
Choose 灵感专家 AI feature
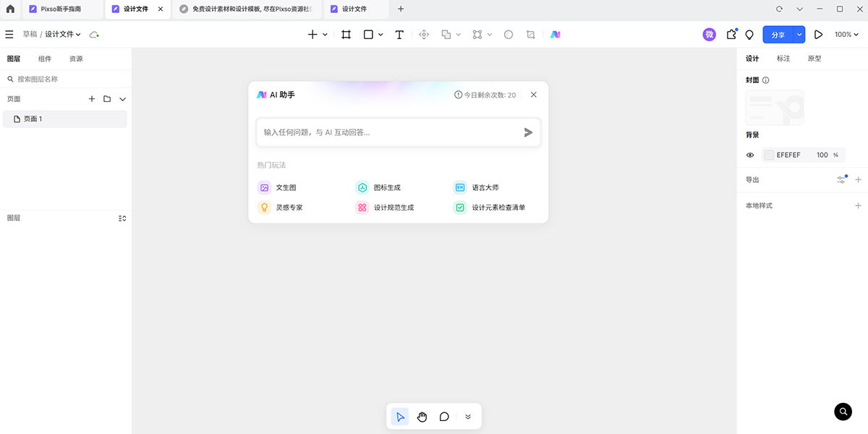(x=281, y=208)
